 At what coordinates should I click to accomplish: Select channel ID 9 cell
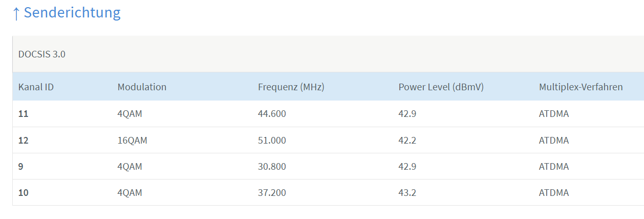[21, 166]
